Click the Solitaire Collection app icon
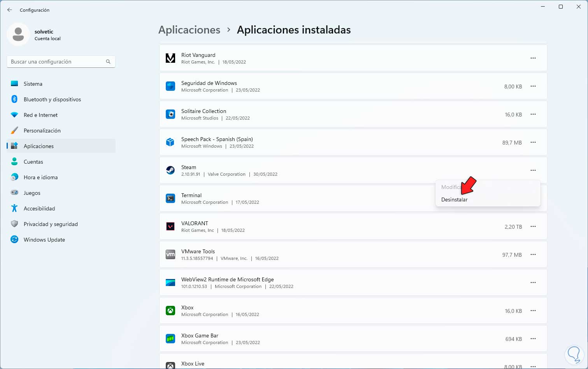The width and height of the screenshot is (588, 369). 170,114
